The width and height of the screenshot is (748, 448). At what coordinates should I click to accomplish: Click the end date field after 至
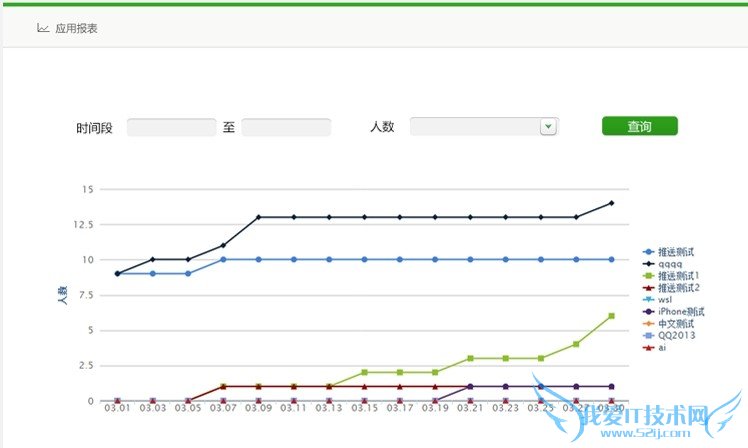click(x=286, y=127)
